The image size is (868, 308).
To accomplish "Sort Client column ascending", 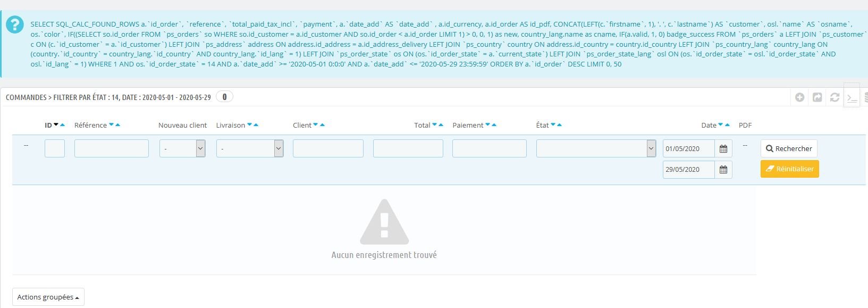I will (322, 124).
